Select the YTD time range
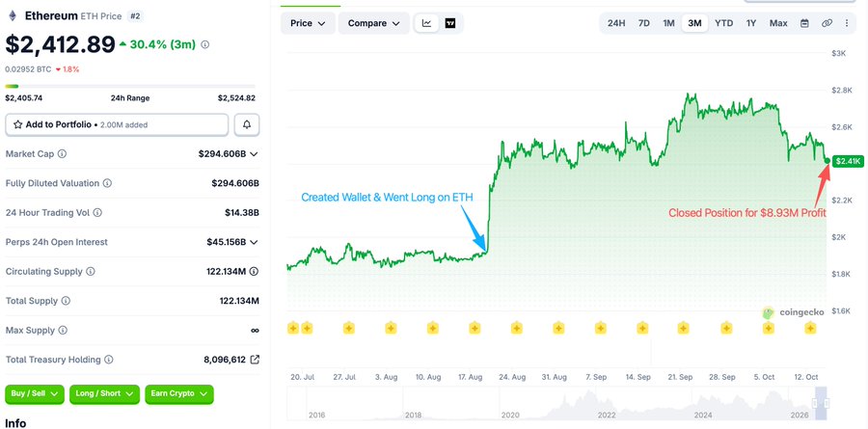The width and height of the screenshot is (868, 429). pos(723,23)
